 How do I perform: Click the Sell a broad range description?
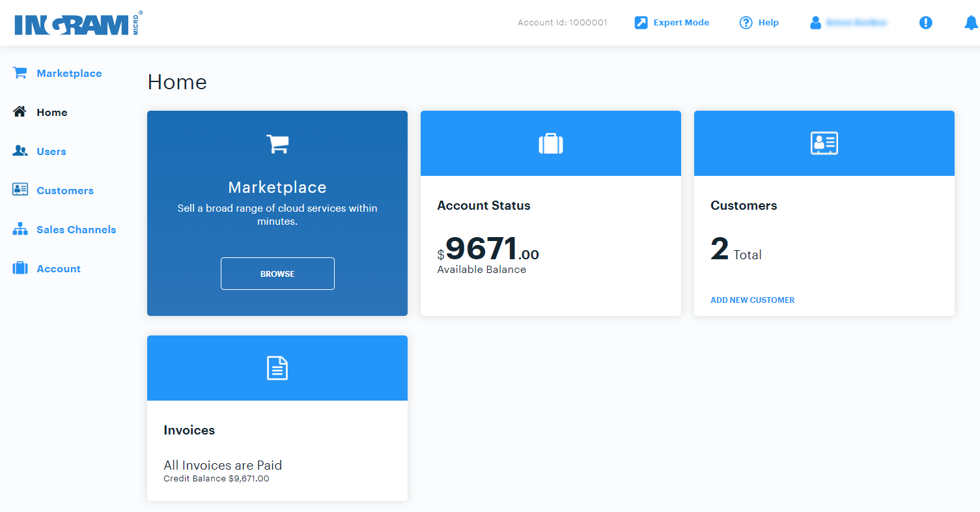point(277,215)
